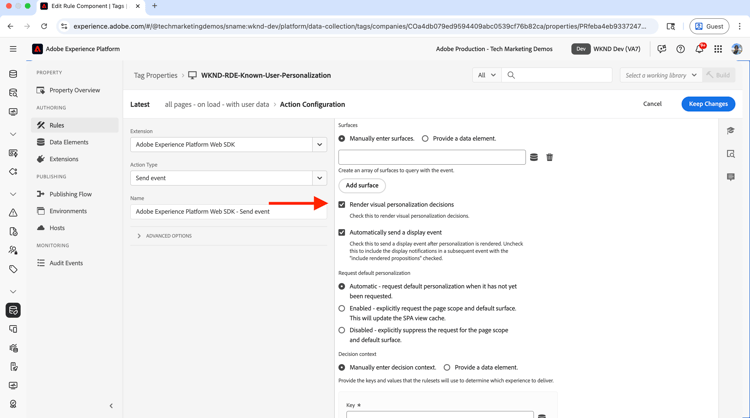This screenshot has width=750, height=418.
Task: Select Disabled default personalization option
Action: (x=342, y=330)
